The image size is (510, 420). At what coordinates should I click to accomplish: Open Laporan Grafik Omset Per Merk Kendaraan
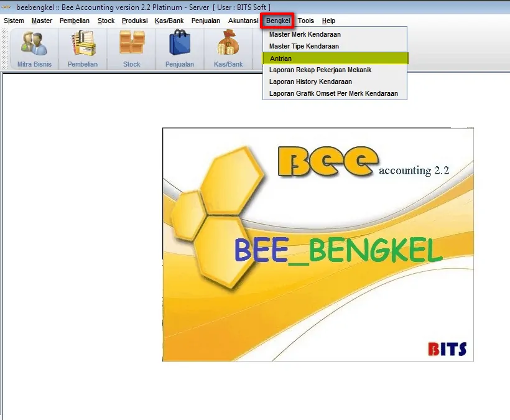point(335,93)
